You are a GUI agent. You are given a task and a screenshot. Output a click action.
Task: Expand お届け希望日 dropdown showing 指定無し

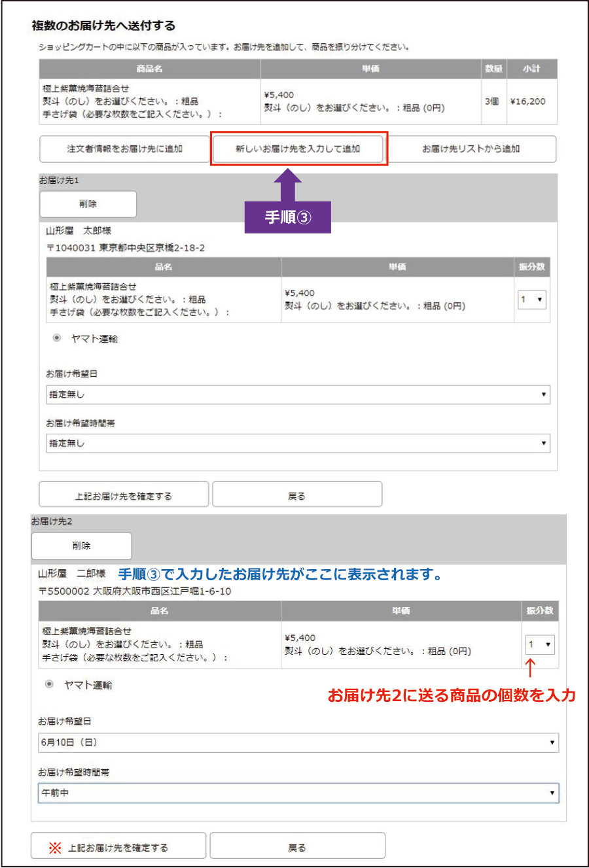(x=298, y=394)
